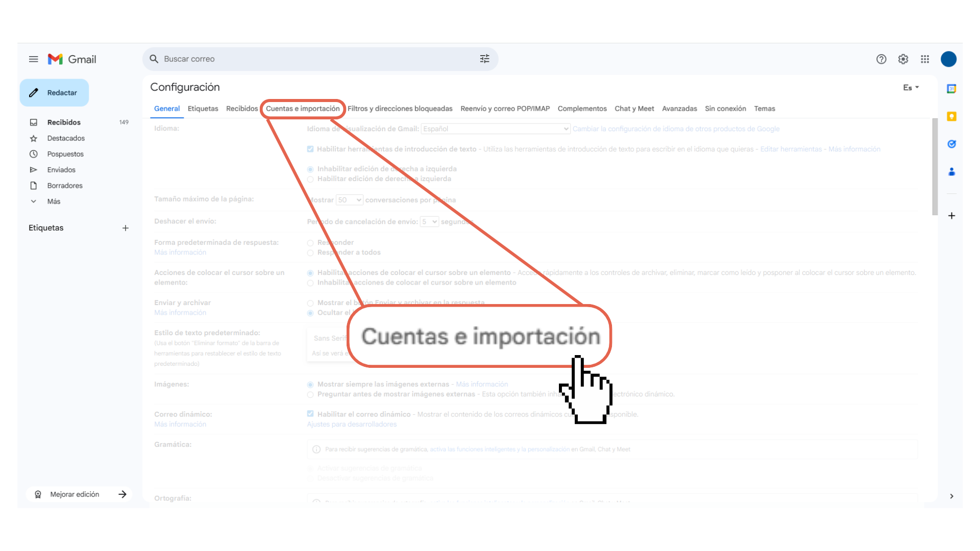
Task: Switch to the Reenvío y correo POP/IMAP tab
Action: 505,108
